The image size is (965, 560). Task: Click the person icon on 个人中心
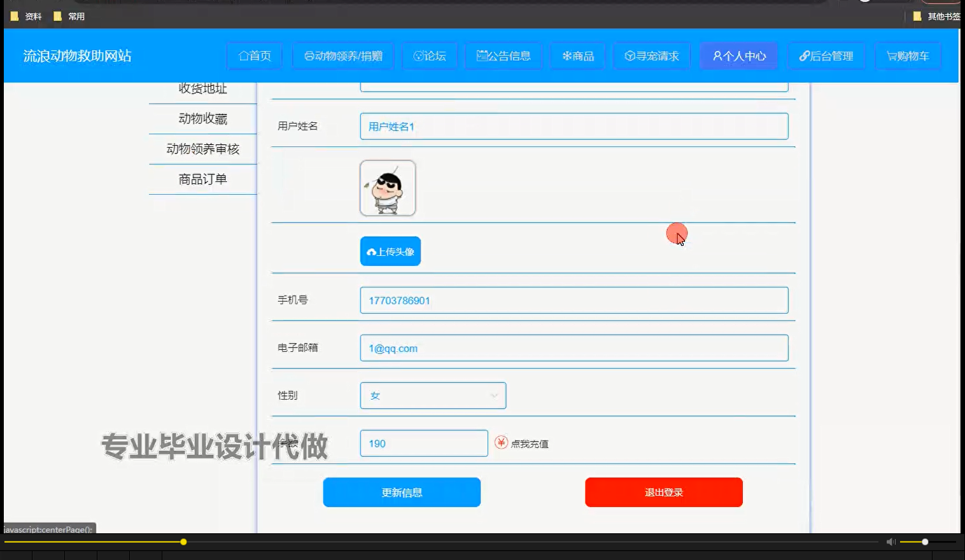(x=717, y=56)
